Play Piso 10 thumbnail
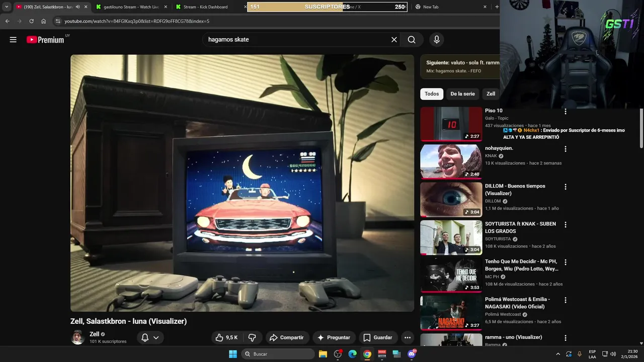The height and width of the screenshot is (362, 644). pos(451,124)
